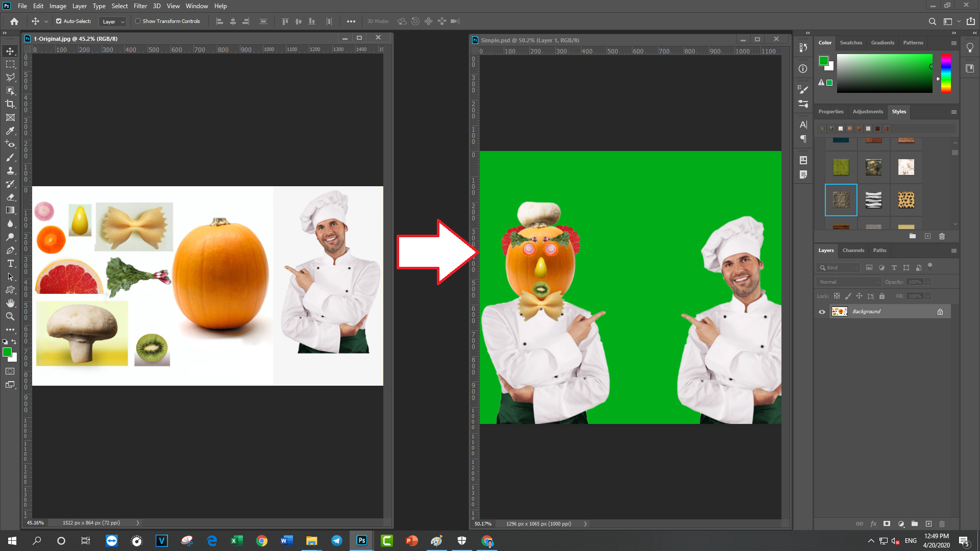Select the Pen tool
The image size is (980, 551).
tap(10, 251)
